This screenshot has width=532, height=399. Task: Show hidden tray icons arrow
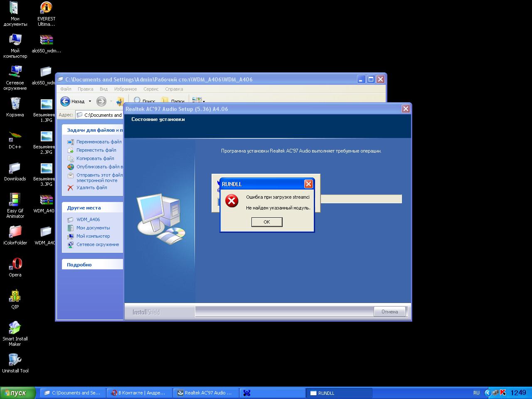(488, 393)
